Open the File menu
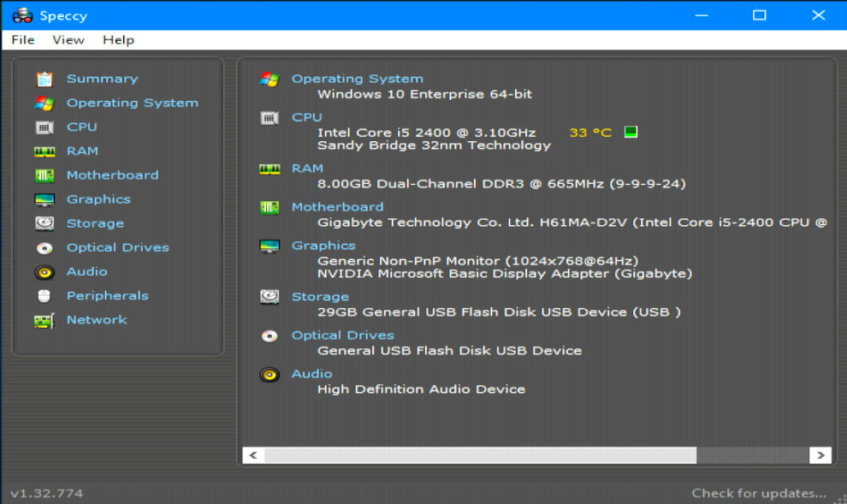847x504 pixels. pyautogui.click(x=22, y=39)
